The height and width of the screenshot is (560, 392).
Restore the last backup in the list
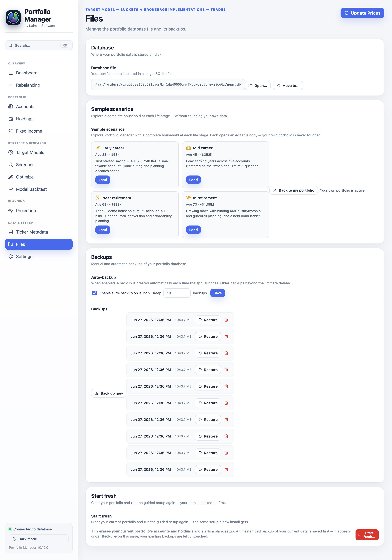click(208, 469)
